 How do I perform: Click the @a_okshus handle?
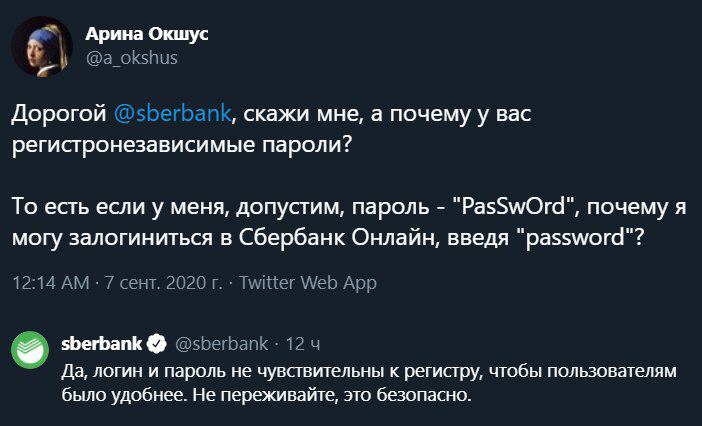(x=131, y=57)
